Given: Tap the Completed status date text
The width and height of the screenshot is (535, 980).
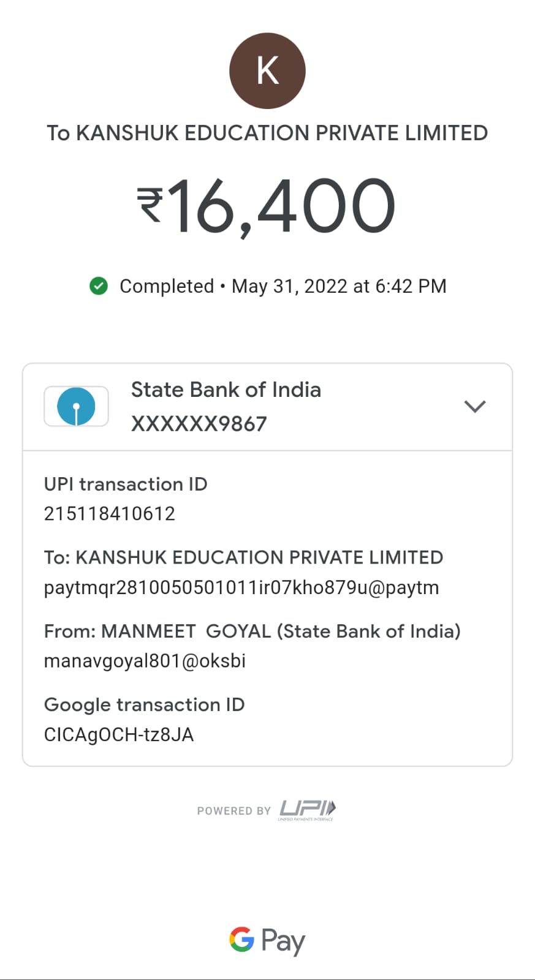Looking at the screenshot, I should click(x=283, y=286).
